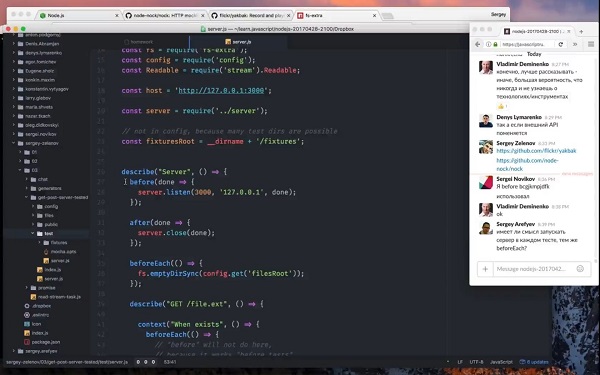600x375 pixels.
Task: Click Sergei Novikov's avatar in chat
Action: 486,183
